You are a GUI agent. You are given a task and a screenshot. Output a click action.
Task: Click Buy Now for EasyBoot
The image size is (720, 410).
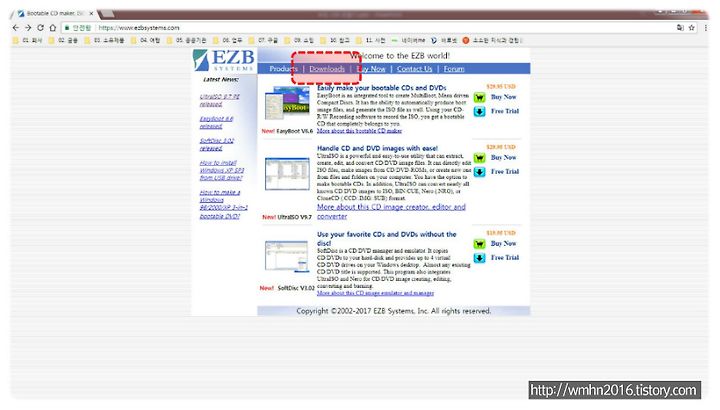(504, 97)
